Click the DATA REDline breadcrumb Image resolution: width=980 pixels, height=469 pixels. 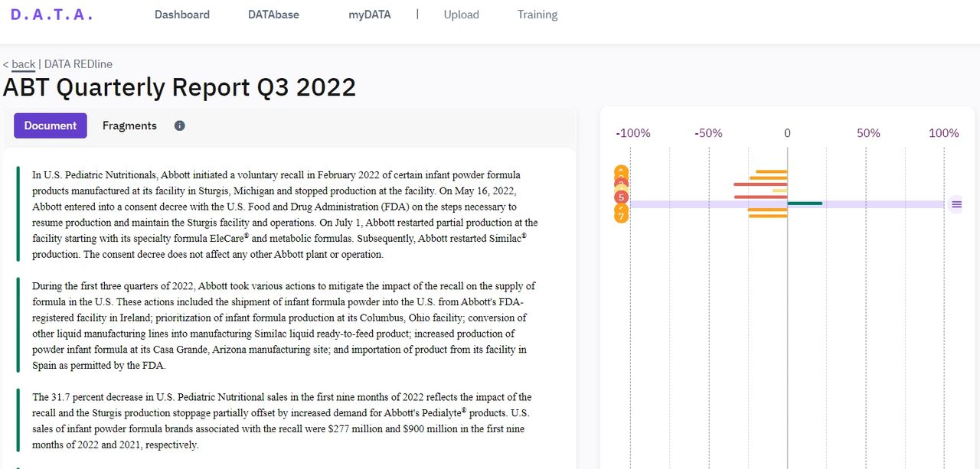[78, 64]
